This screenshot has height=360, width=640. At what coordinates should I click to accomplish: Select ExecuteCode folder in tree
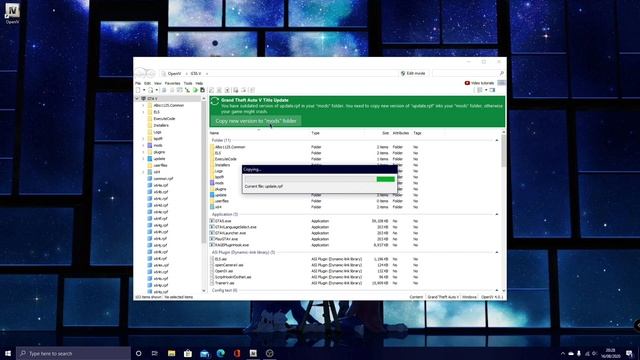tap(164, 118)
